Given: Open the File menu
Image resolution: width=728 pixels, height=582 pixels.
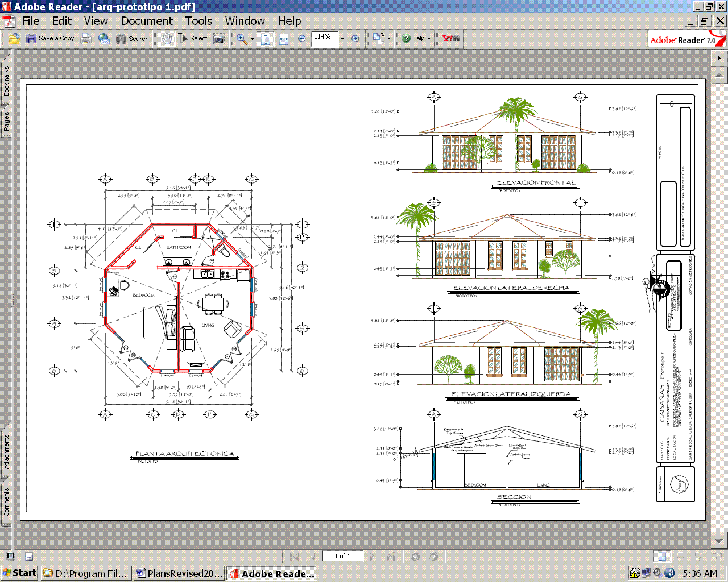Looking at the screenshot, I should (31, 21).
